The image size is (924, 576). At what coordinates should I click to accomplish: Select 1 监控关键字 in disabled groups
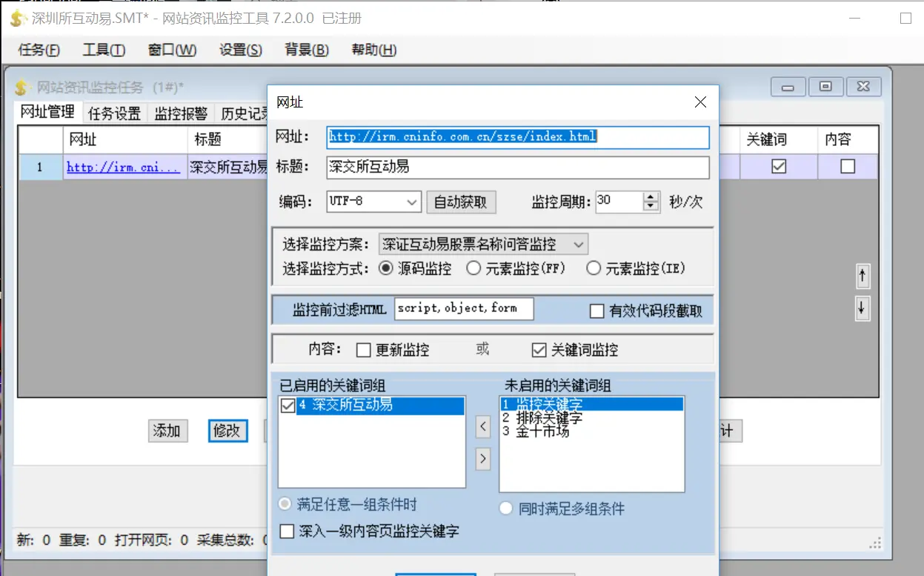tap(591, 405)
